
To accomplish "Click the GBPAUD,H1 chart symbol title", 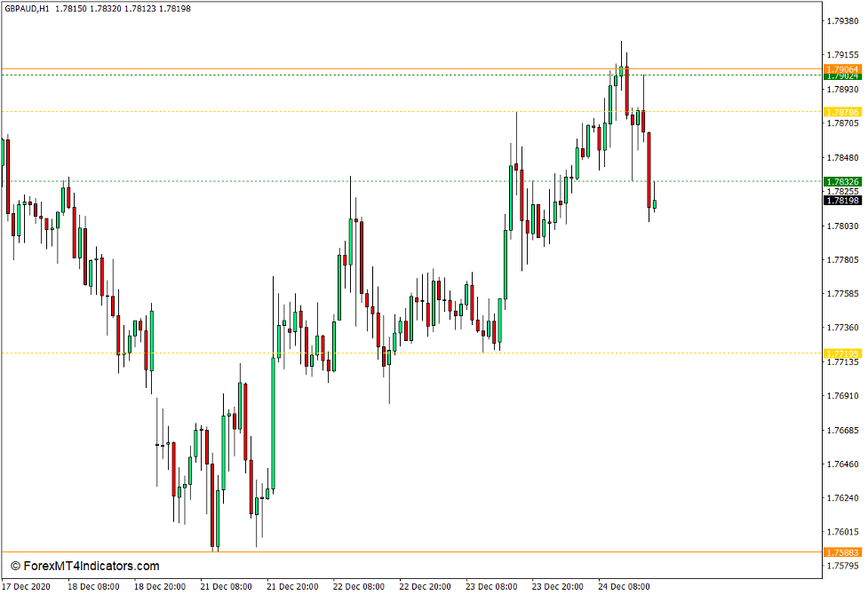I will (27, 9).
